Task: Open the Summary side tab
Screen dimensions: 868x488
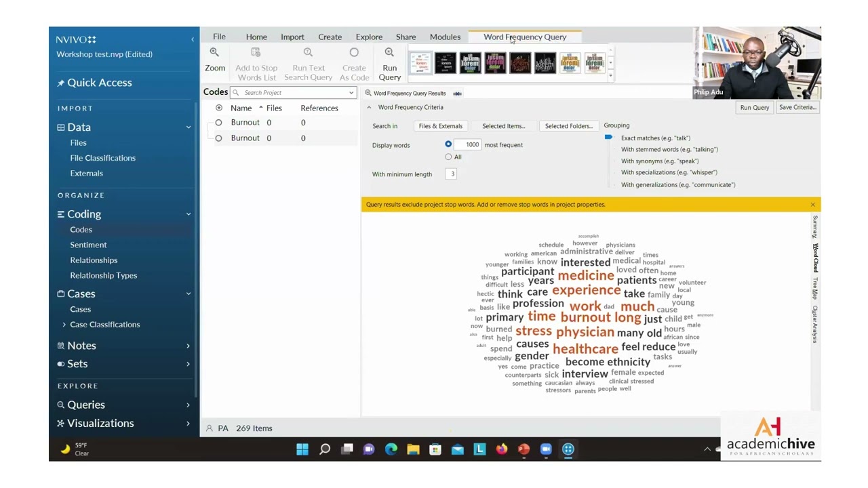Action: tap(815, 226)
